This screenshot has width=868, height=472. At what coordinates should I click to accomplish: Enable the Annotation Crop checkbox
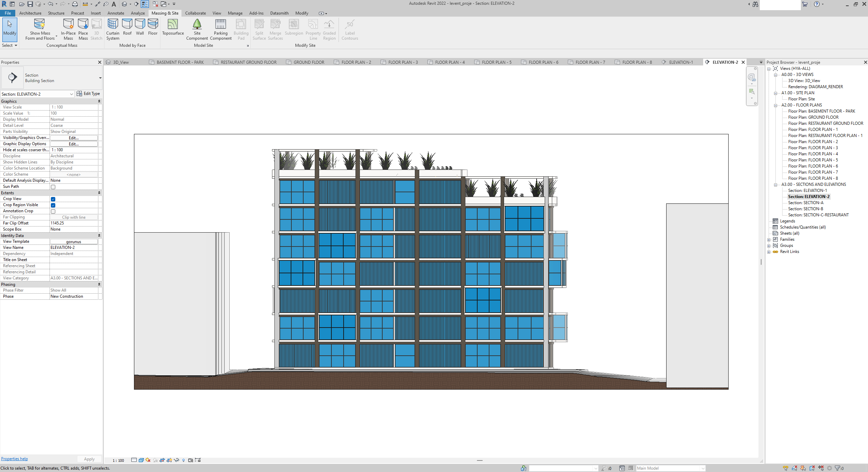(x=53, y=211)
